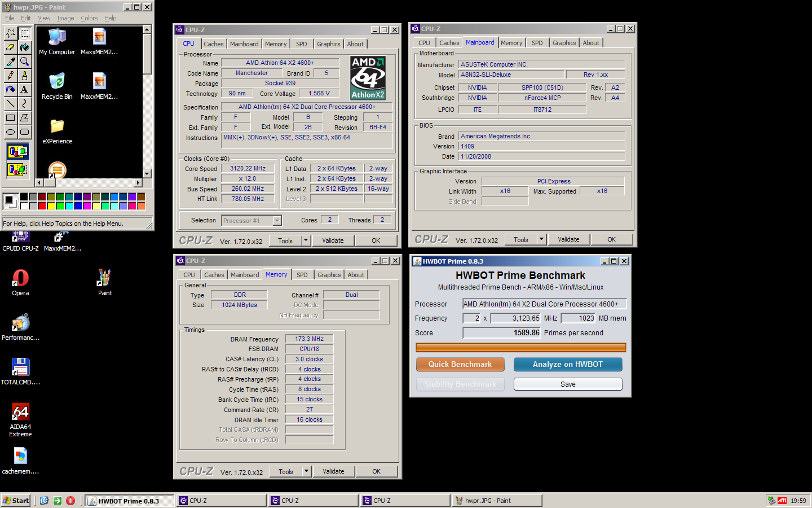Screen dimensions: 812x508
Task: Open the Colors menu in Paint
Action: tap(89, 18)
